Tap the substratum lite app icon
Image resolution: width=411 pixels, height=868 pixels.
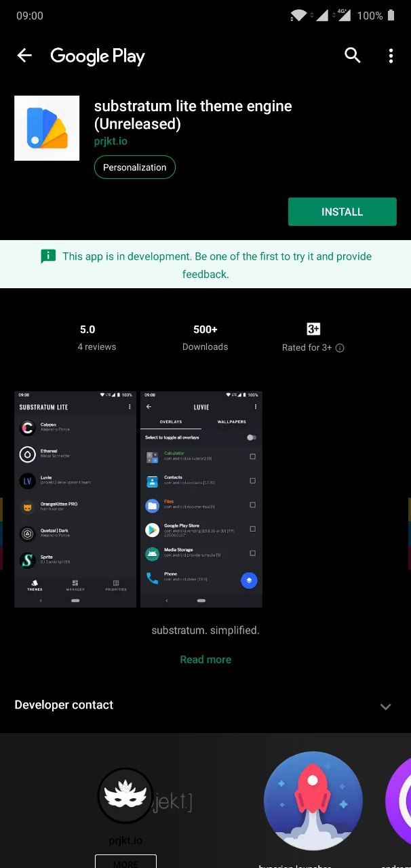pyautogui.click(x=47, y=128)
